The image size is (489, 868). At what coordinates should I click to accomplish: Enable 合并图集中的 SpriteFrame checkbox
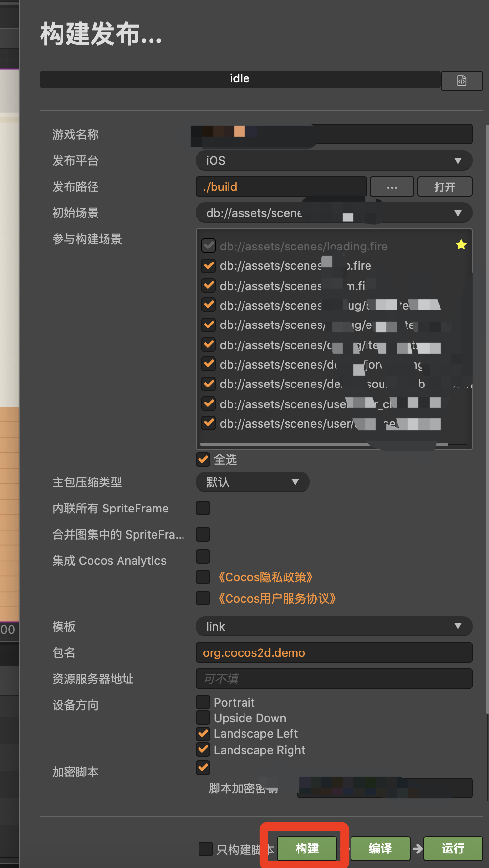(203, 534)
